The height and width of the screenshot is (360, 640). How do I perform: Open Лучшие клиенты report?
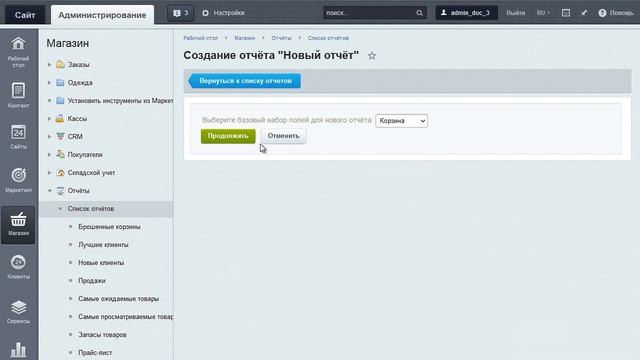point(103,244)
